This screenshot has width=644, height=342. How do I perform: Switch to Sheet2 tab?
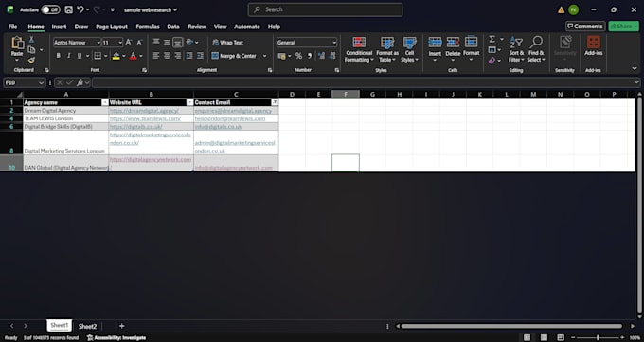coord(87,327)
